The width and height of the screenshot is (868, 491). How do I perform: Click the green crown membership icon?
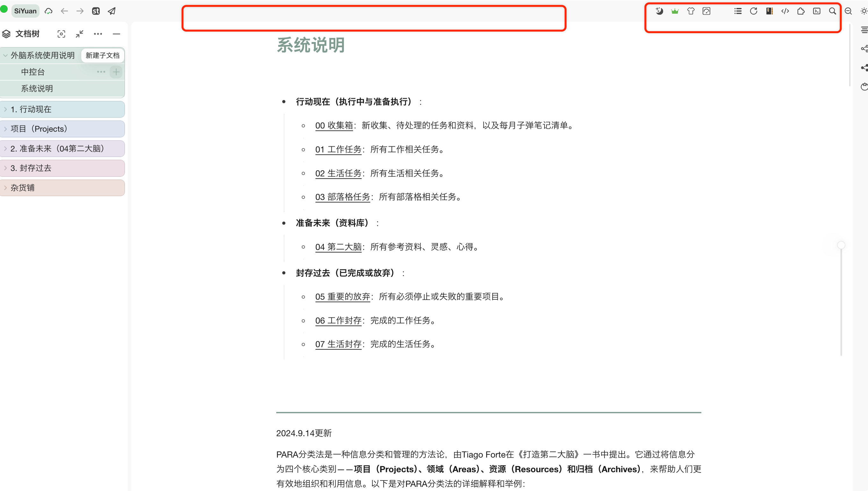pyautogui.click(x=675, y=11)
